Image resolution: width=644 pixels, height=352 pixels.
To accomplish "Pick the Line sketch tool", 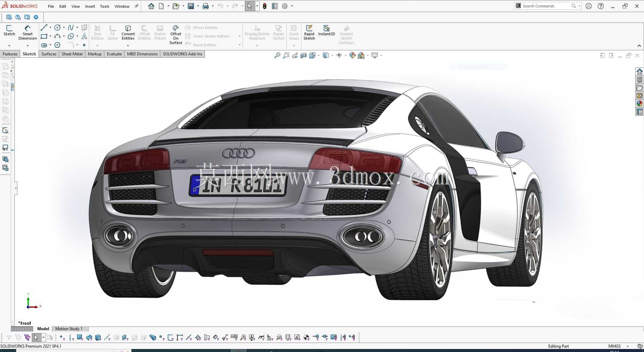I will point(44,28).
